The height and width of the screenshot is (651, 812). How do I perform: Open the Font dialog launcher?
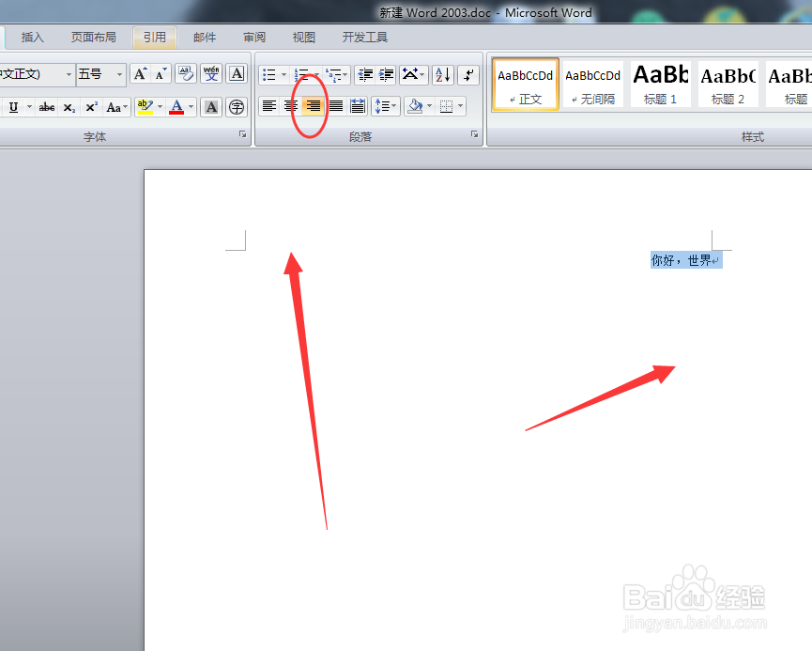242,134
